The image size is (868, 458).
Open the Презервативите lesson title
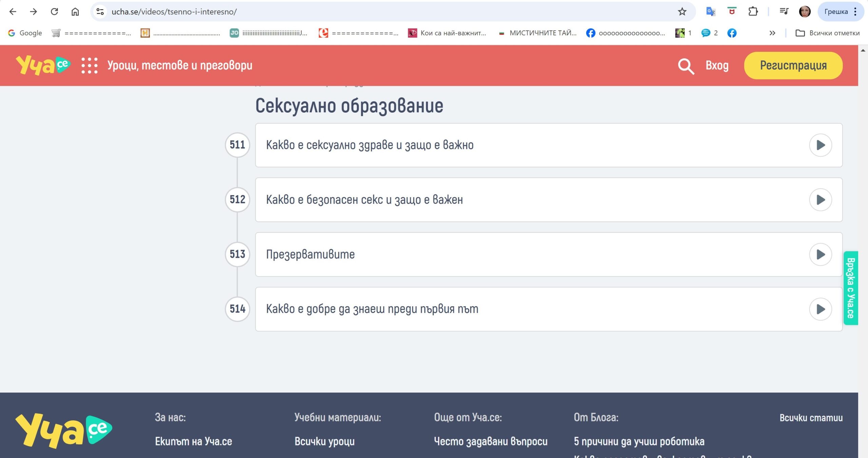tap(310, 254)
